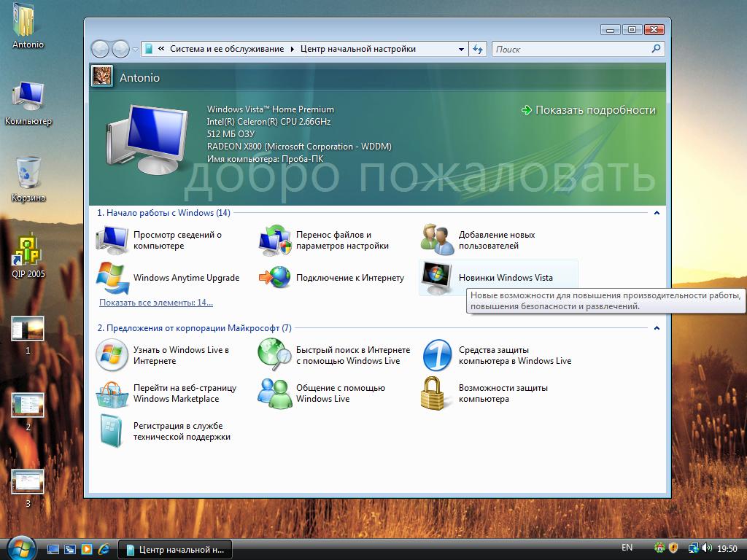
Task: Open Быстрый поиск в Интернете icon
Action: (274, 355)
